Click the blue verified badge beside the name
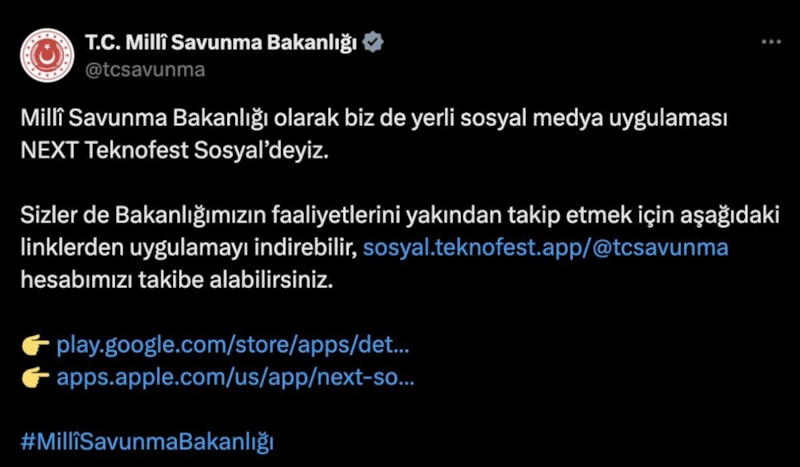This screenshot has width=800, height=467. pyautogui.click(x=372, y=42)
